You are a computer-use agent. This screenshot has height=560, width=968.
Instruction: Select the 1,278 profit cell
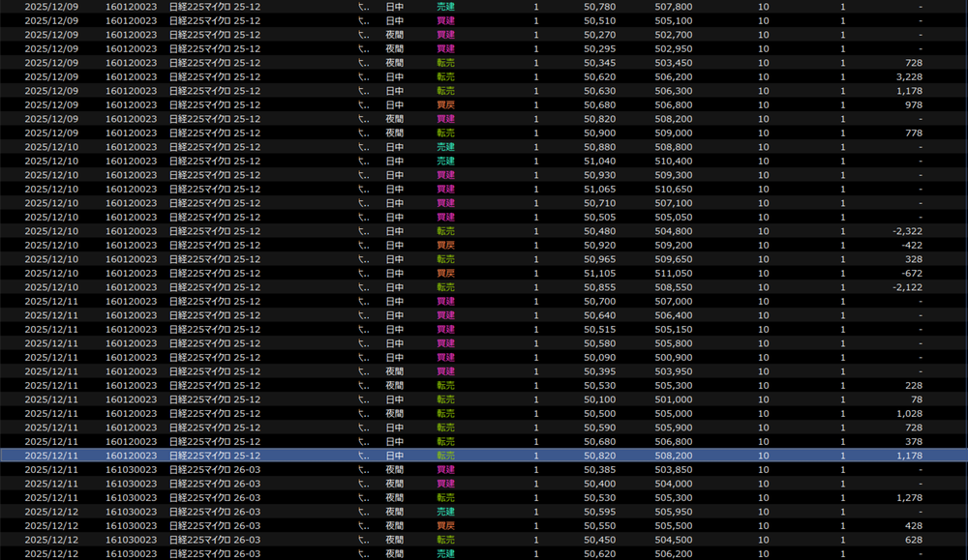[908, 498]
